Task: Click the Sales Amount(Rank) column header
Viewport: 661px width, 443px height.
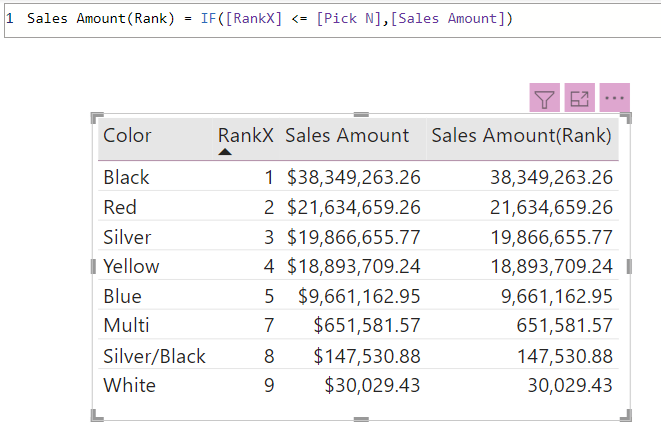Action: tap(521, 136)
